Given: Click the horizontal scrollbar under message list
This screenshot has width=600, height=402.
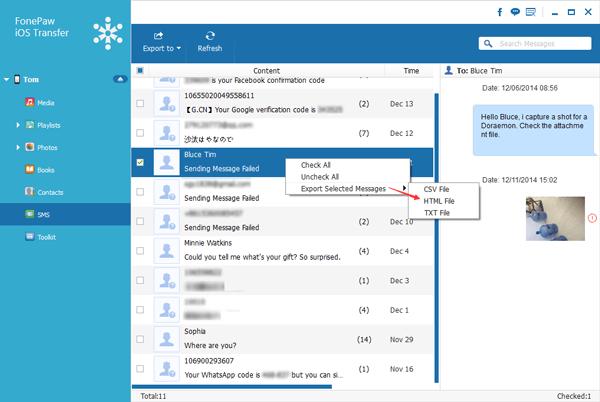Looking at the screenshot, I should pos(232,387).
